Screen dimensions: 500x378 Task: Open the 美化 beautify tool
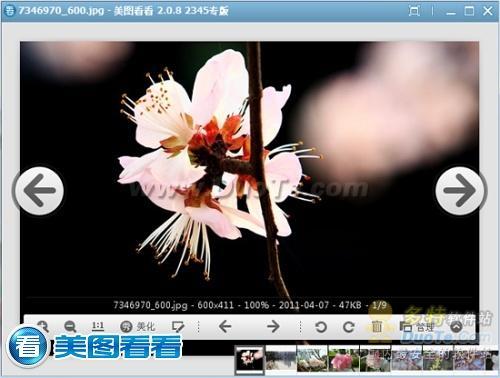tap(137, 327)
